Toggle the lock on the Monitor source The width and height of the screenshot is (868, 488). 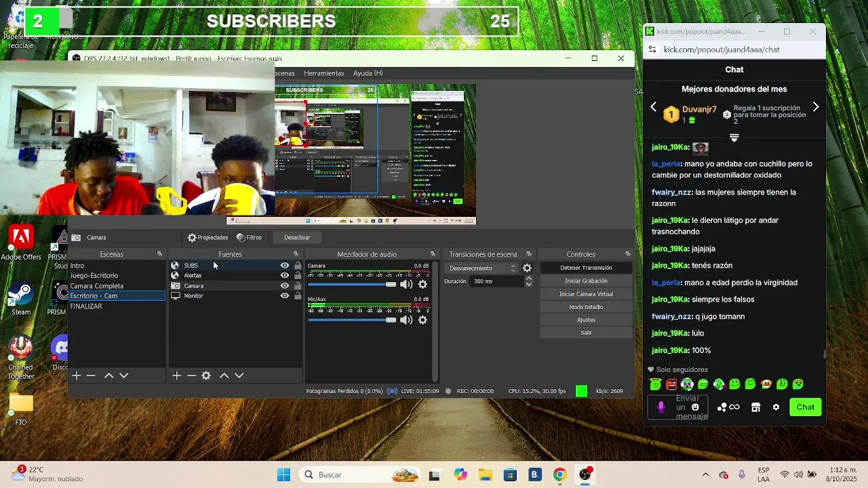[298, 296]
